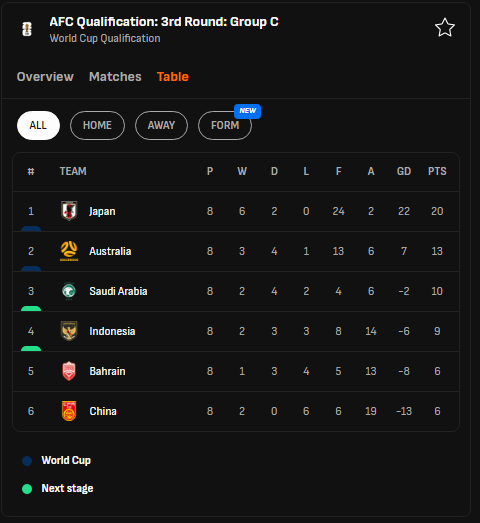Open the Overview tab
Image resolution: width=480 pixels, height=523 pixels.
click(45, 77)
